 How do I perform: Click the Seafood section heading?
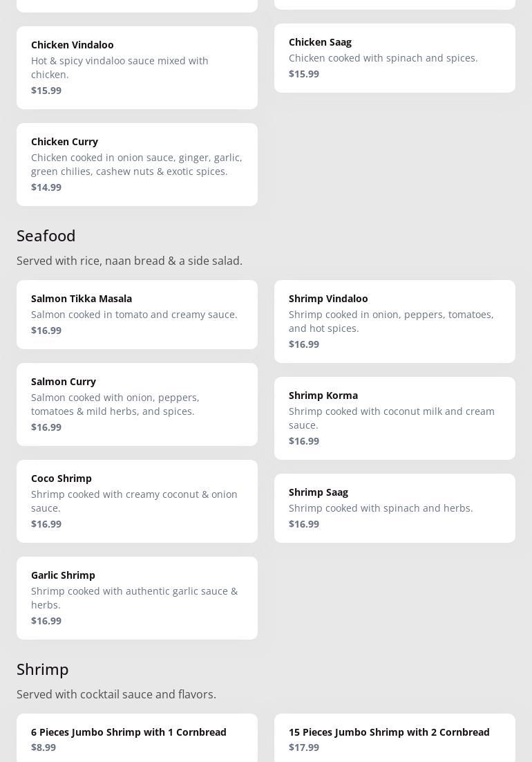click(46, 236)
